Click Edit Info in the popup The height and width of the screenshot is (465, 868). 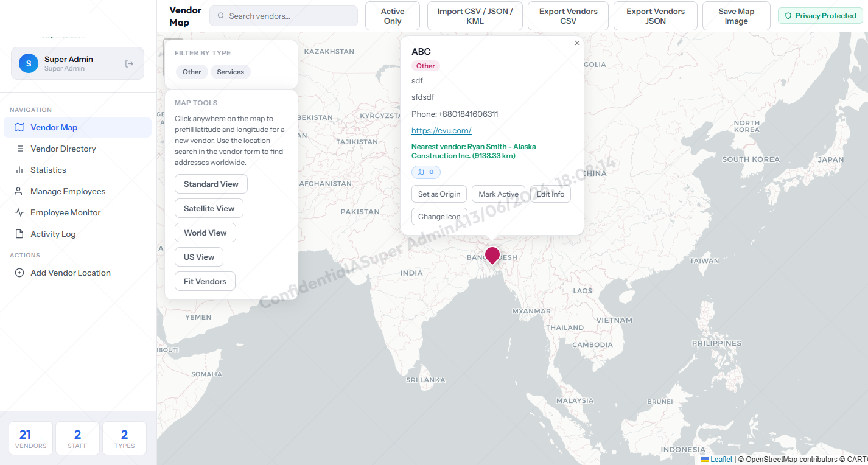(550, 194)
